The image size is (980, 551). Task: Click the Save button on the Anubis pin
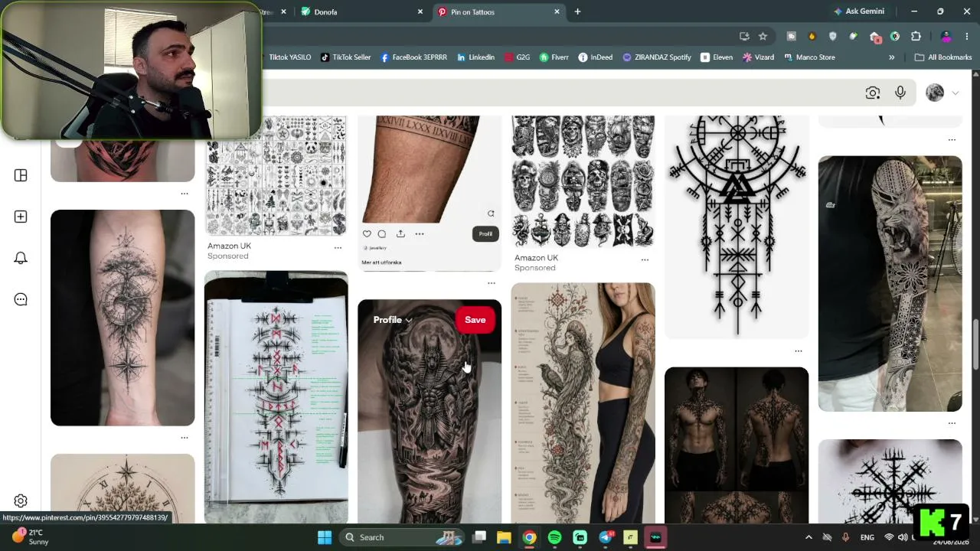pos(475,320)
